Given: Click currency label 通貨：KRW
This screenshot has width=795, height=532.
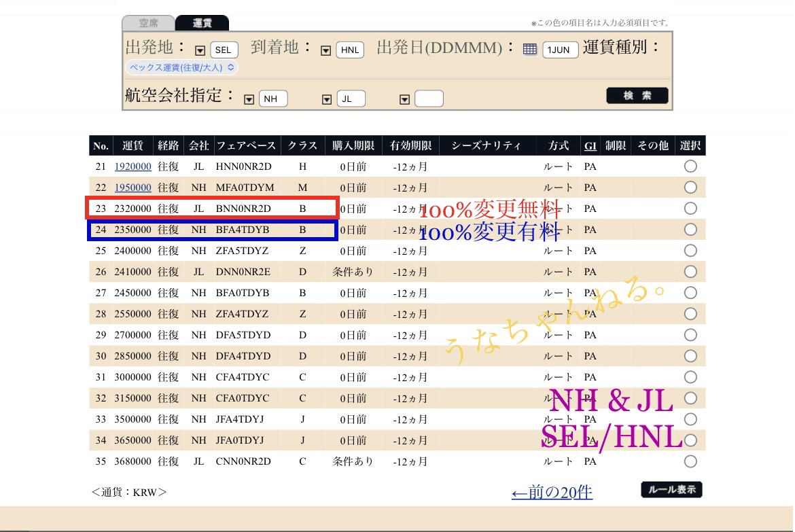Looking at the screenshot, I should 129,492.
